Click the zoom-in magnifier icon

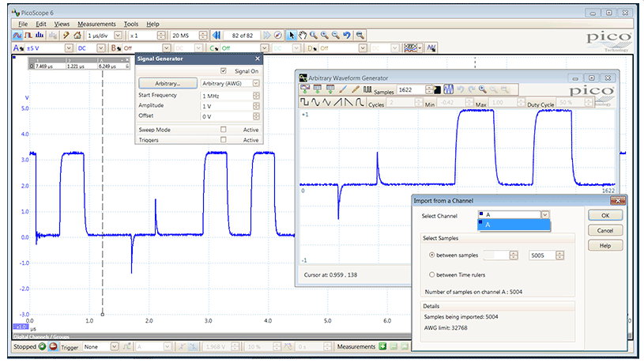click(325, 36)
